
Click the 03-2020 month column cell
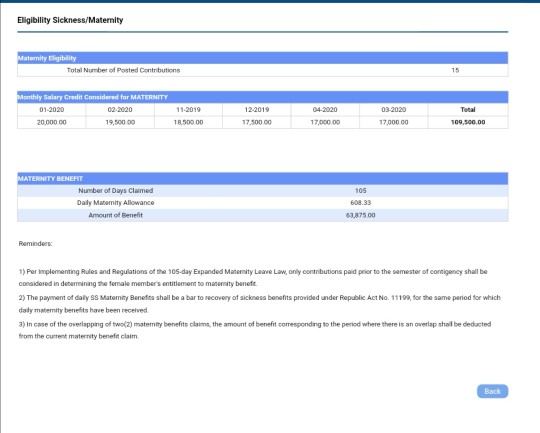click(394, 110)
